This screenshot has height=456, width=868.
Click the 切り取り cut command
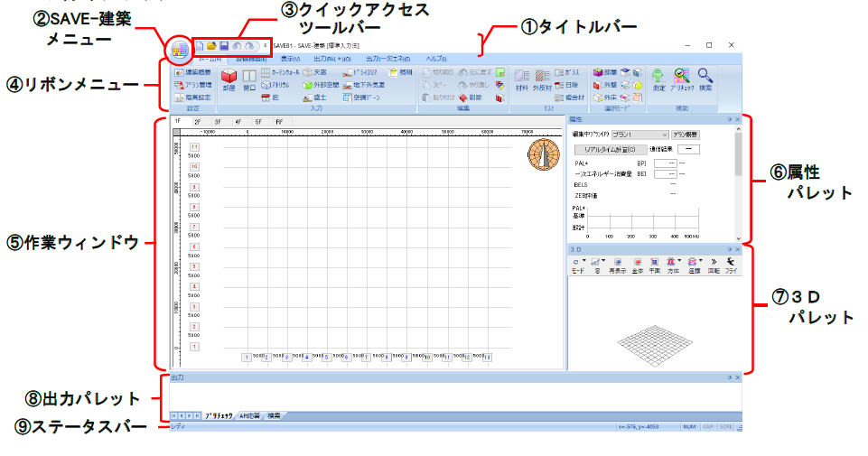click(438, 72)
